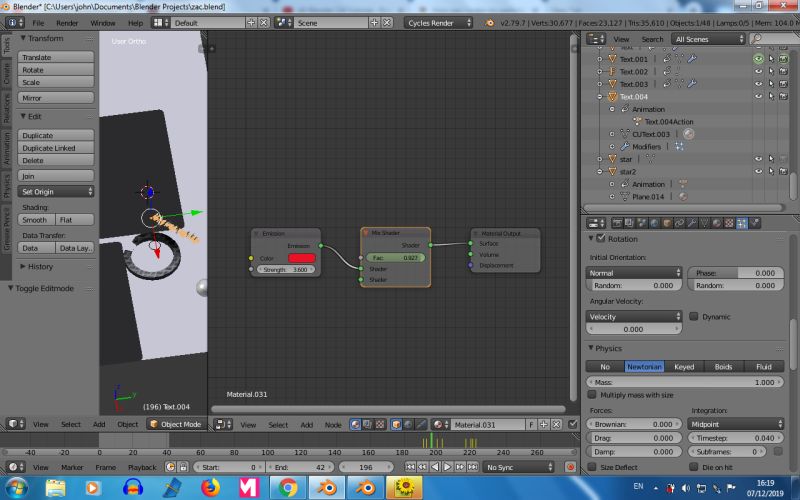Open the Physics properties tab
The width and height of the screenshot is (800, 500).
755,223
